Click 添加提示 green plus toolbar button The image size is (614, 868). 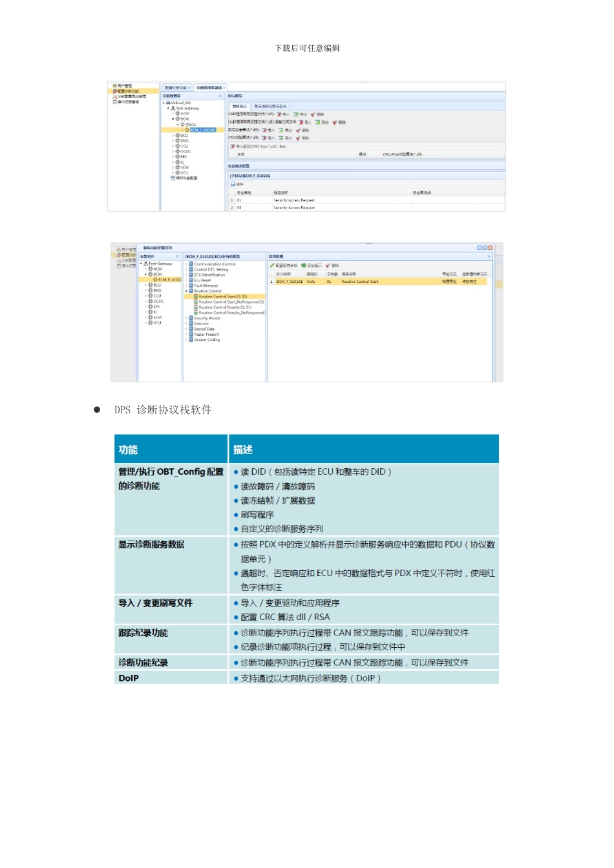click(312, 265)
